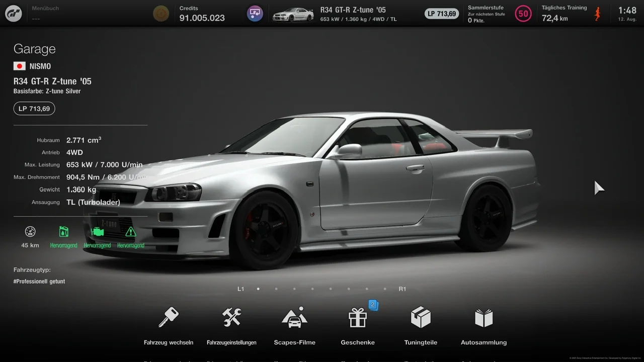Open Geschenke gift icon

358,317
